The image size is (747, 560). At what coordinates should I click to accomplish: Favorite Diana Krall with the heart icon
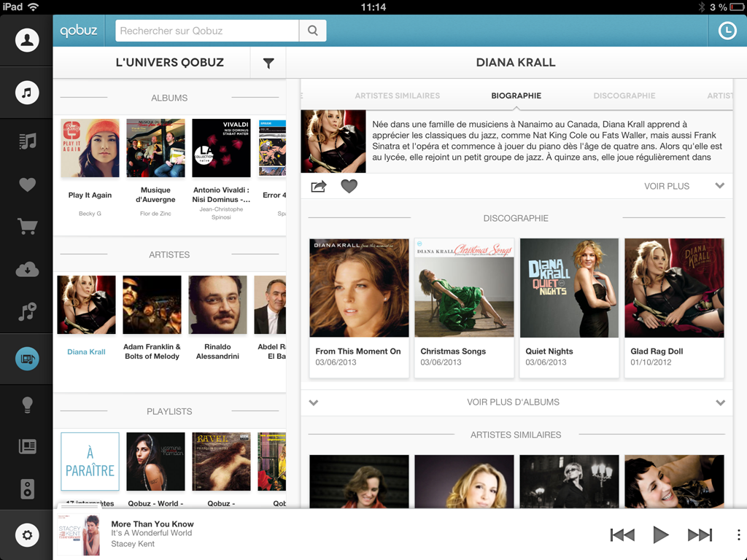[x=349, y=186]
